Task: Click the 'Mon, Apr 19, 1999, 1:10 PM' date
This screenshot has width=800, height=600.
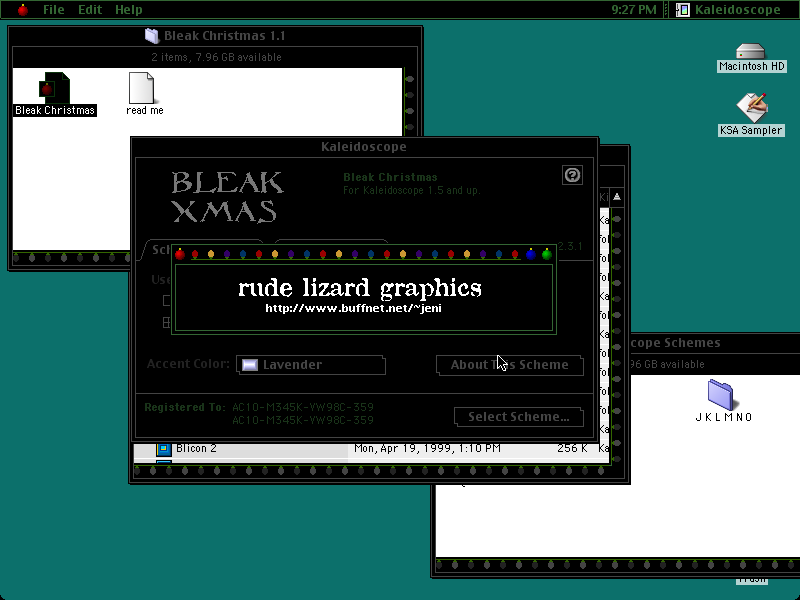Action: click(428, 448)
